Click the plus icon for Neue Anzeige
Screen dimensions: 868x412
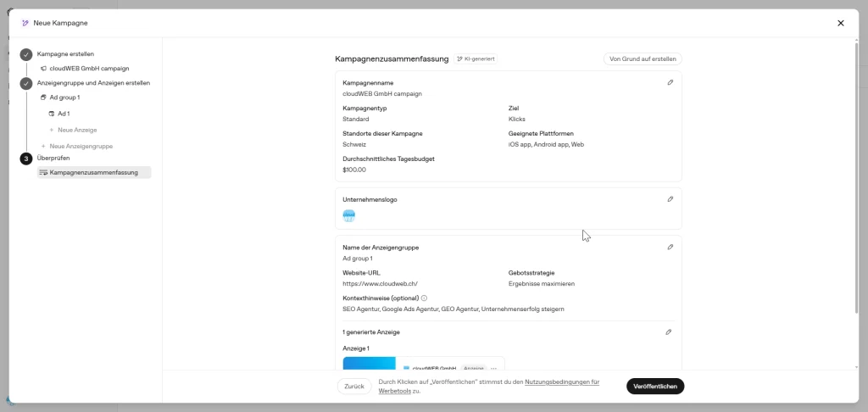click(x=52, y=131)
